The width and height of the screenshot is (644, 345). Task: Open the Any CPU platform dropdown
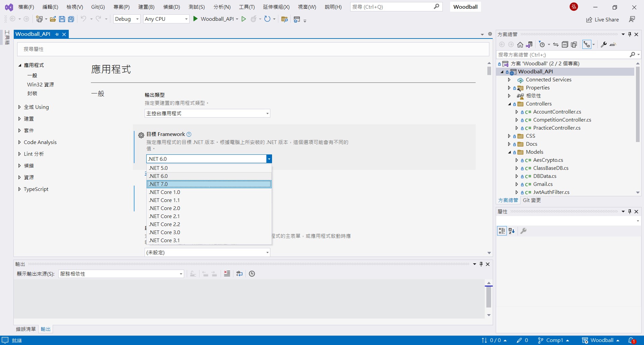tap(166, 19)
